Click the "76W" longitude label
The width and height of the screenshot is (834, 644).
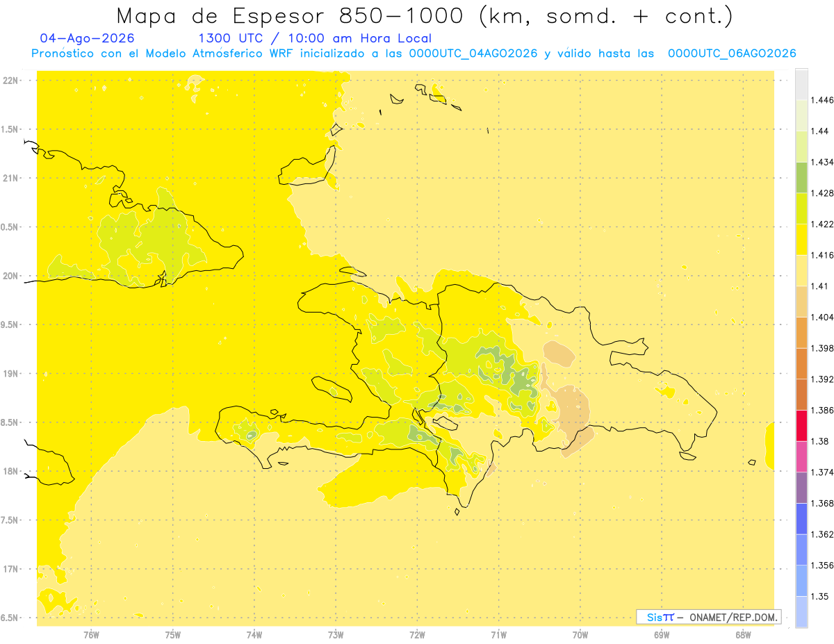tap(91, 634)
